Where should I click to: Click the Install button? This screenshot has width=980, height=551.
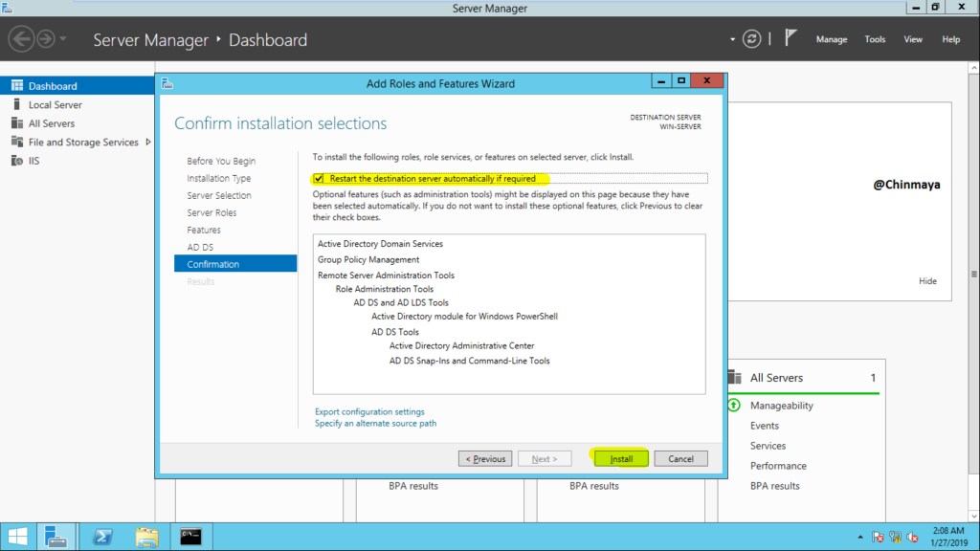[x=620, y=458]
